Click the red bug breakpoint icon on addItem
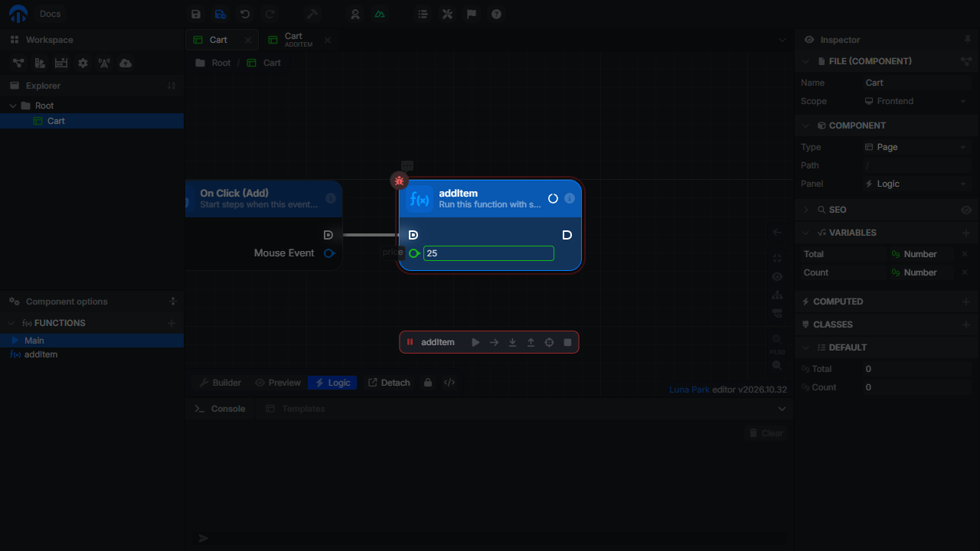This screenshot has height=551, width=980. [399, 181]
